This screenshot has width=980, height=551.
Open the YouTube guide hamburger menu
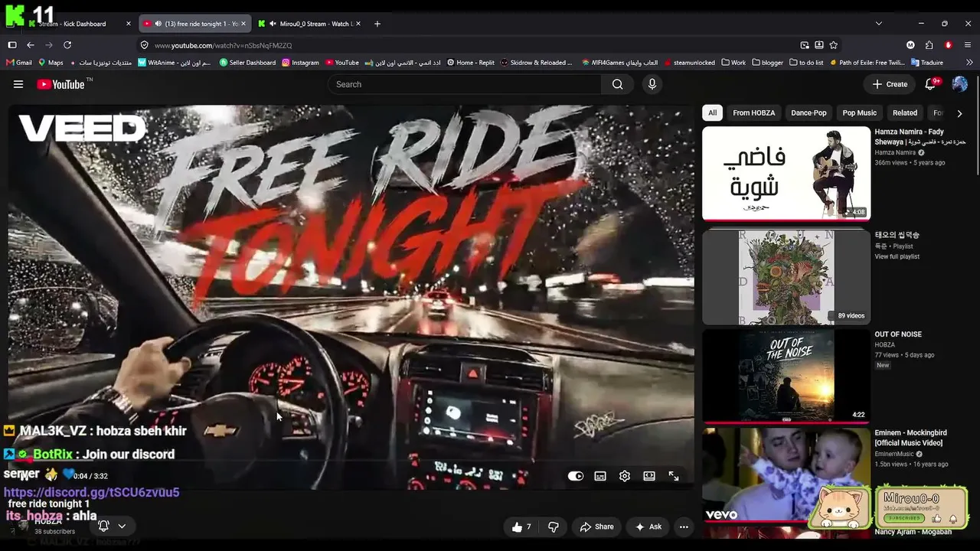coord(18,84)
